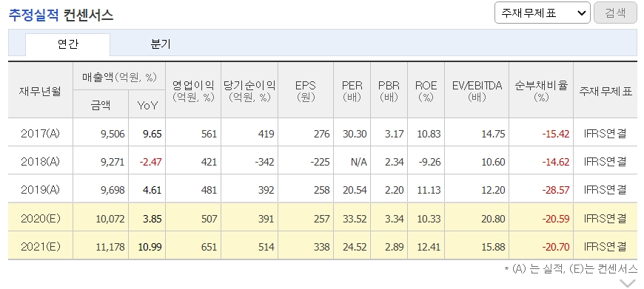
Task: Click ROE value 12.41
Action: (429, 247)
